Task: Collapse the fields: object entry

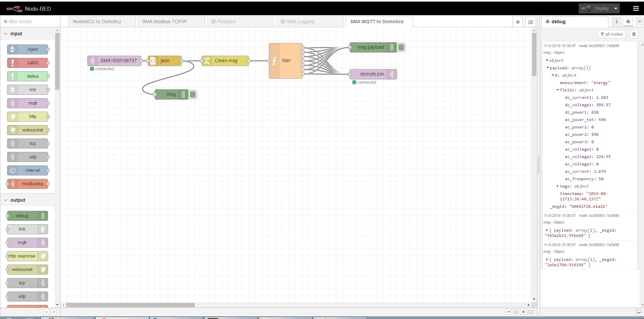Action: (558, 90)
